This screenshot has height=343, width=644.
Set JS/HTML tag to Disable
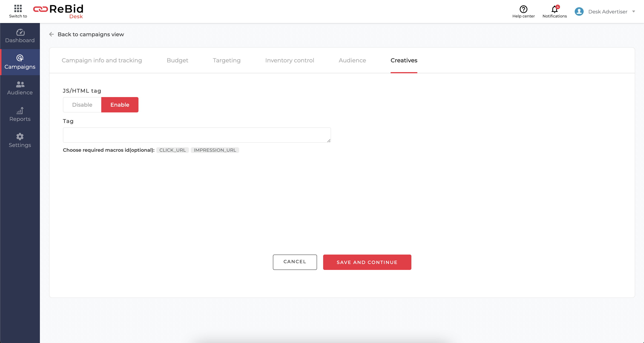pyautogui.click(x=82, y=105)
